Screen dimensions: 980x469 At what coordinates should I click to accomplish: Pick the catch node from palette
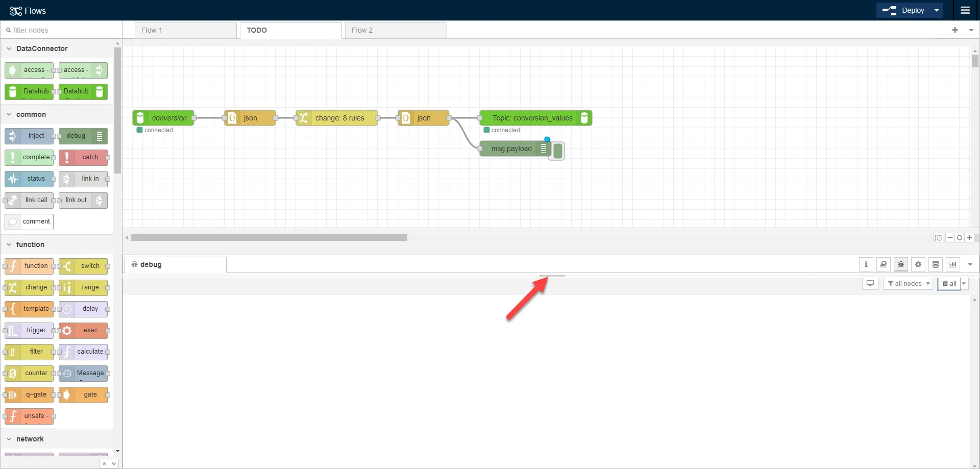(83, 157)
